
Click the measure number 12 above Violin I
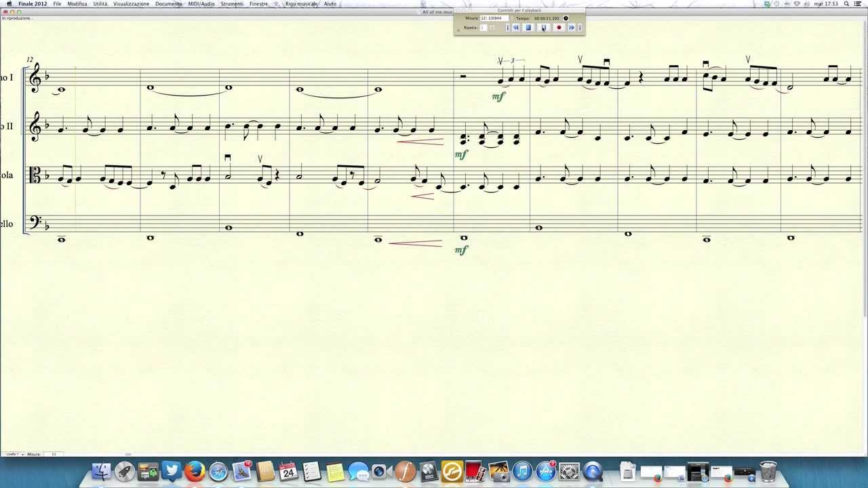tap(30, 60)
